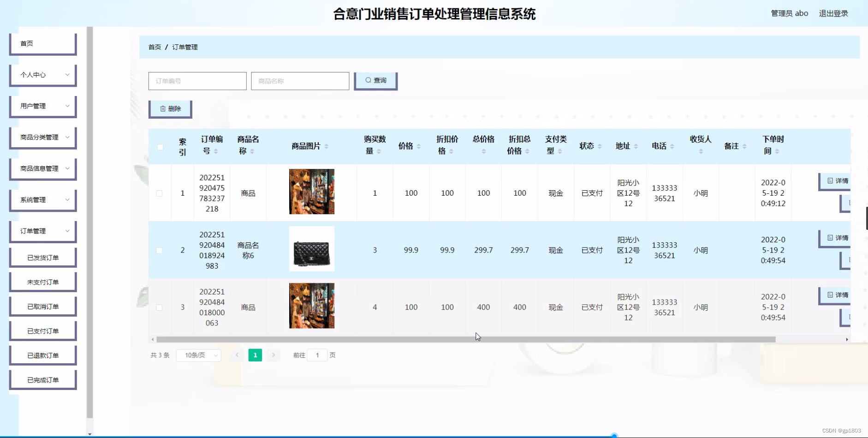Toggle the select-all checkbox in table header
This screenshot has height=438, width=868.
click(x=160, y=147)
